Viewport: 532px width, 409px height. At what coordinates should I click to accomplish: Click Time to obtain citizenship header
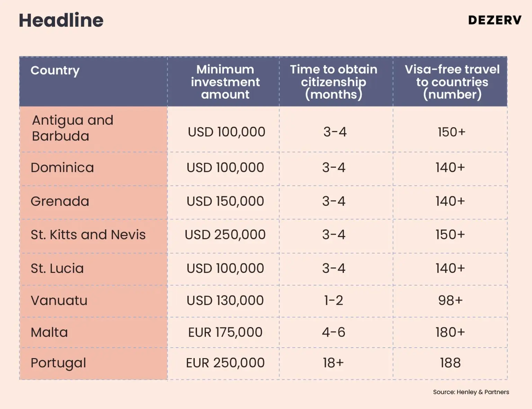click(334, 82)
